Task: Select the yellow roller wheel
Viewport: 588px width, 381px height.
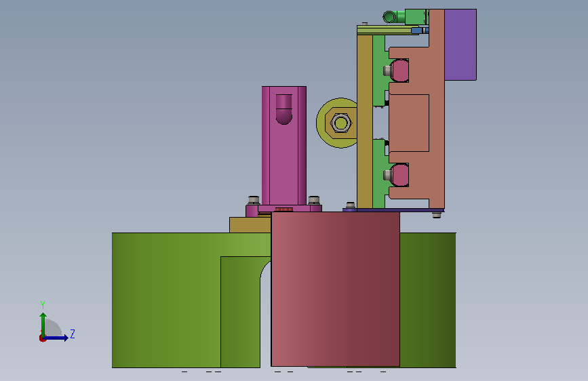Action: tap(337, 123)
